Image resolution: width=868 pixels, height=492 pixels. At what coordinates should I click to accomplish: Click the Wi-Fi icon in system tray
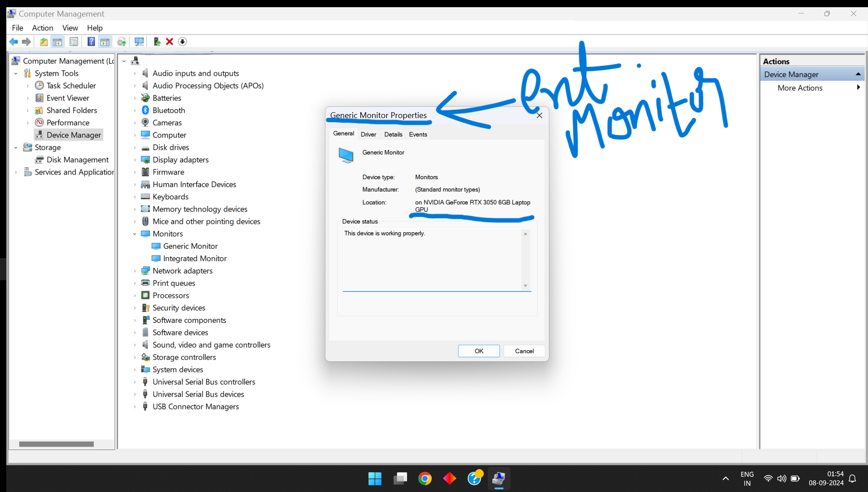768,479
